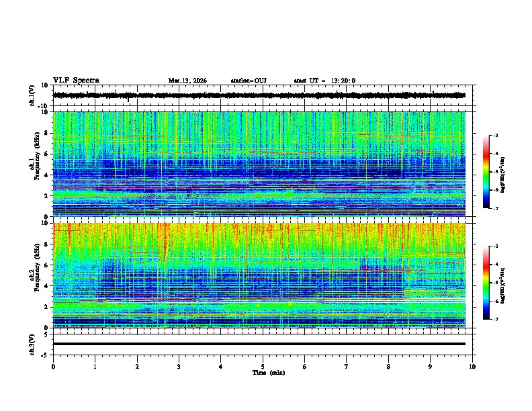Screen dimensions: 532x411
Task: Click time axis tick label '10'
Action: [472, 367]
